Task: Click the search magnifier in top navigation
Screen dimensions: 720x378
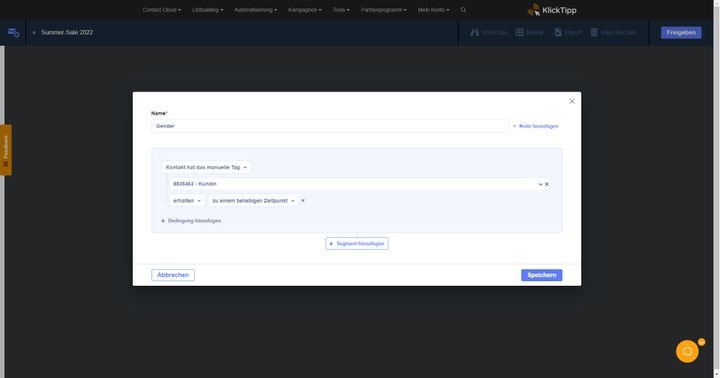Action: click(x=463, y=10)
